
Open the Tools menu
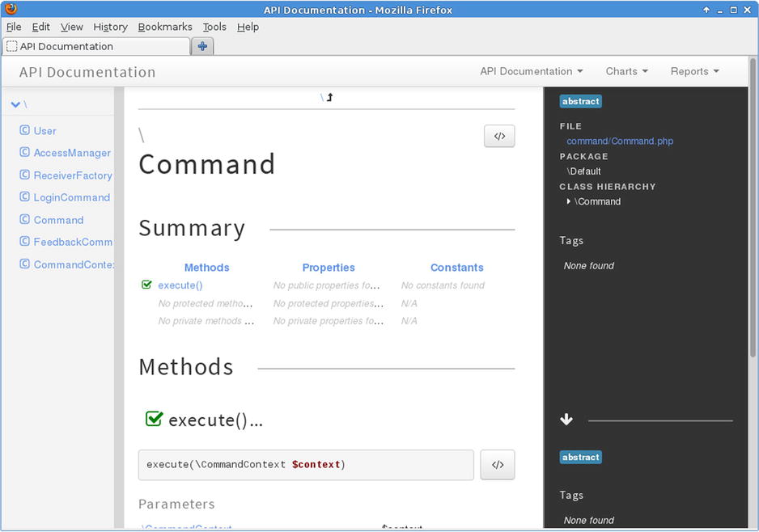click(x=214, y=27)
